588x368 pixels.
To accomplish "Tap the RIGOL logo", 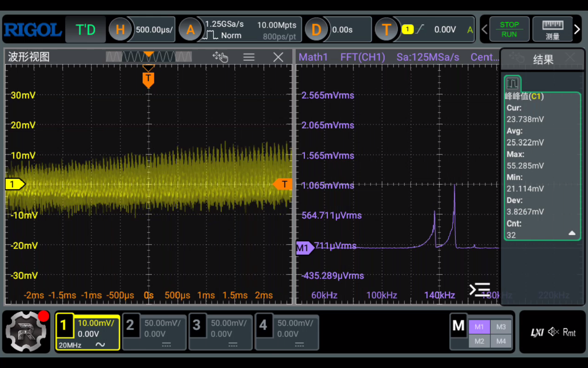I will (32, 30).
